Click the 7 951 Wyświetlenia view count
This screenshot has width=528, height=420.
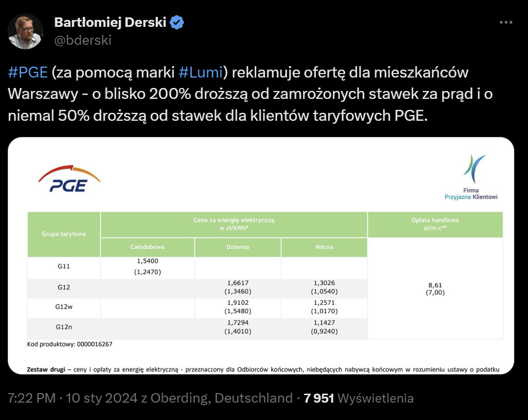[359, 398]
